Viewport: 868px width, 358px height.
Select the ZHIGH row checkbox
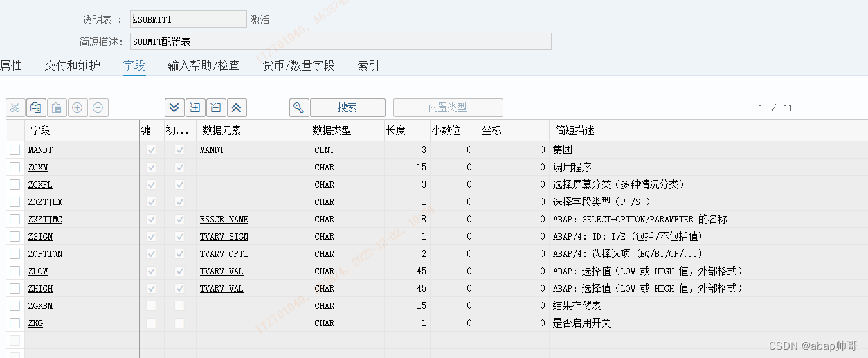(x=15, y=288)
